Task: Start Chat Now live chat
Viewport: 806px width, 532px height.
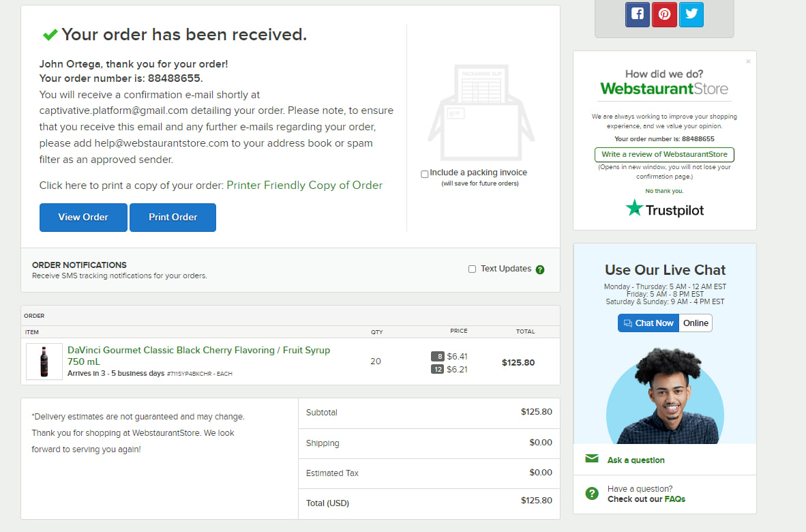Action: pos(648,323)
